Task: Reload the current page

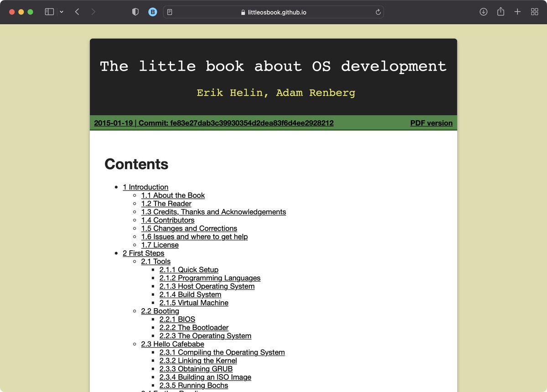Action: point(378,12)
